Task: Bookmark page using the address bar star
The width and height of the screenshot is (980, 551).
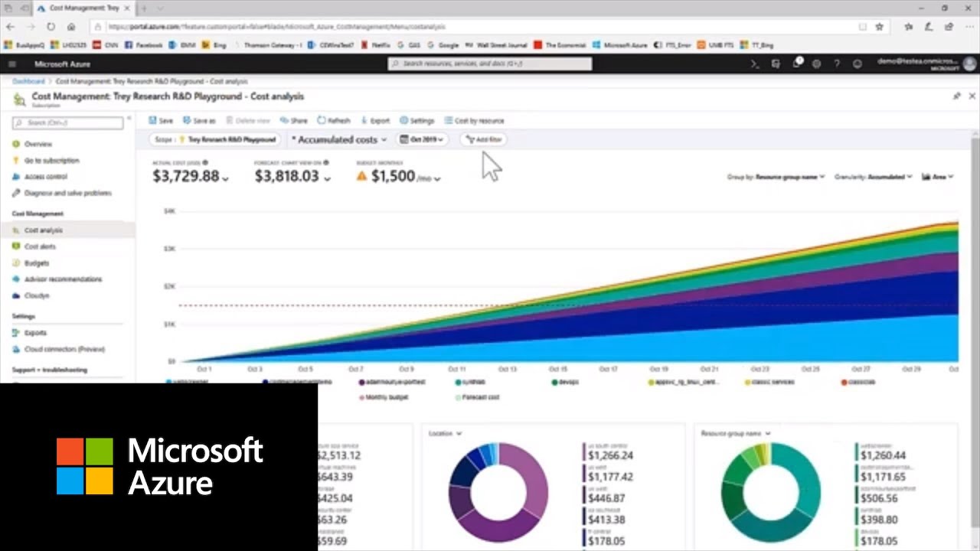Action: click(x=880, y=26)
